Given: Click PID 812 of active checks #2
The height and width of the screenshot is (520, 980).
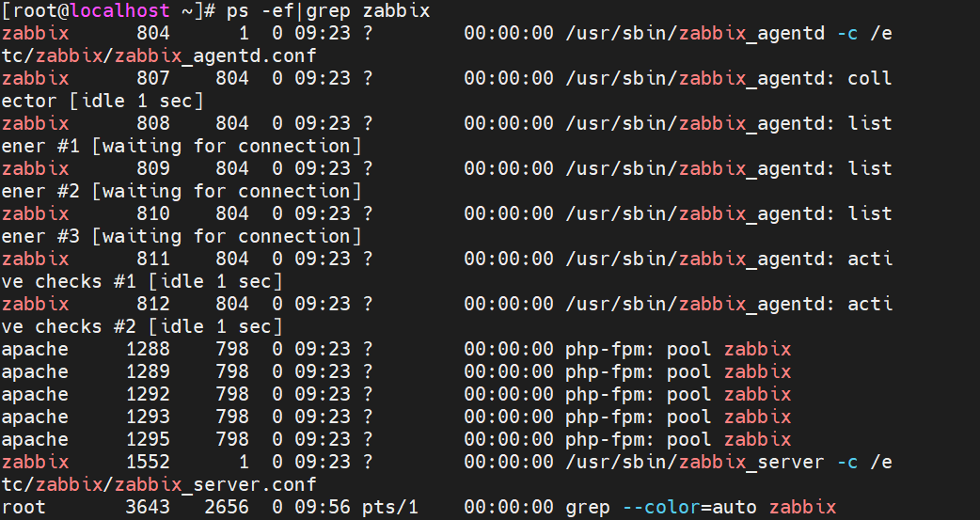Looking at the screenshot, I should pos(153,304).
